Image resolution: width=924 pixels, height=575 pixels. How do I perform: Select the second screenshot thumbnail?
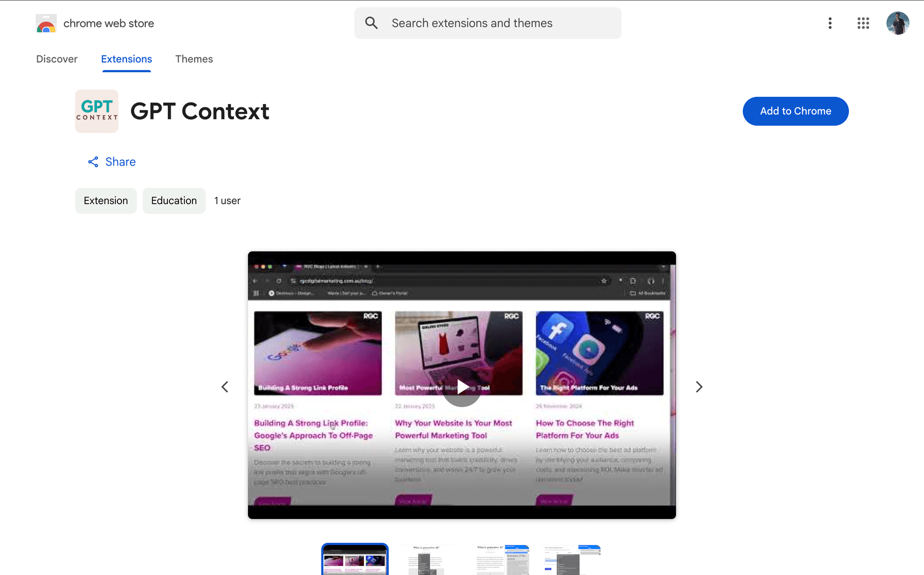point(426,560)
